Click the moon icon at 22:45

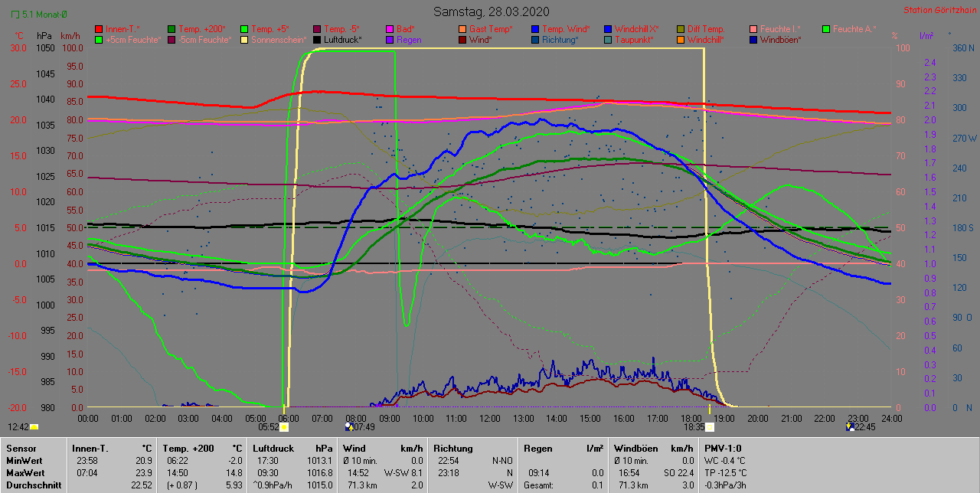pos(849,426)
